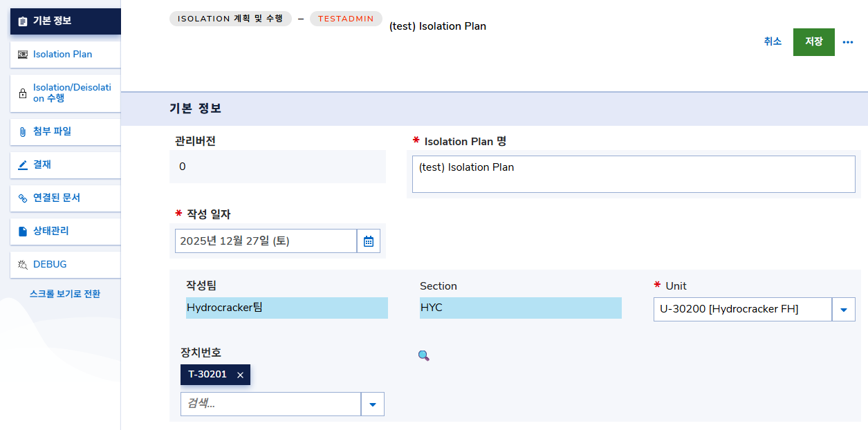Viewport: 868px width, 430px height.
Task: Remove the T-30201 tag with its x
Action: [x=240, y=375]
